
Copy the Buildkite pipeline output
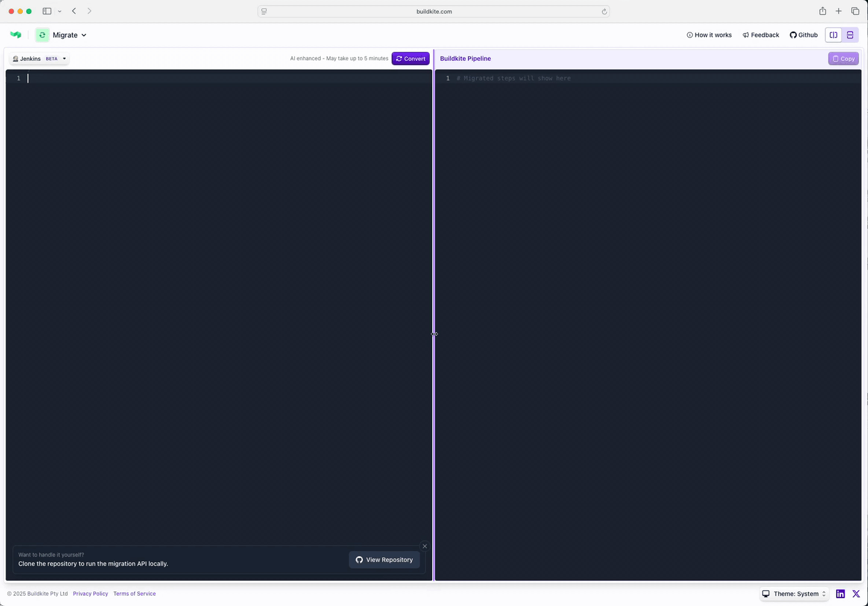point(843,58)
